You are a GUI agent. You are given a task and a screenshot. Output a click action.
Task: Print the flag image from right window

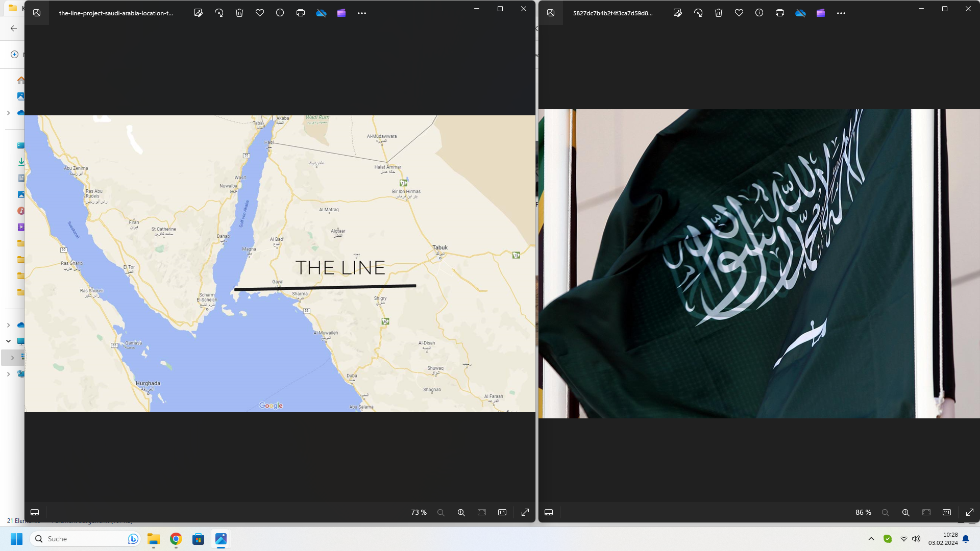tap(780, 13)
